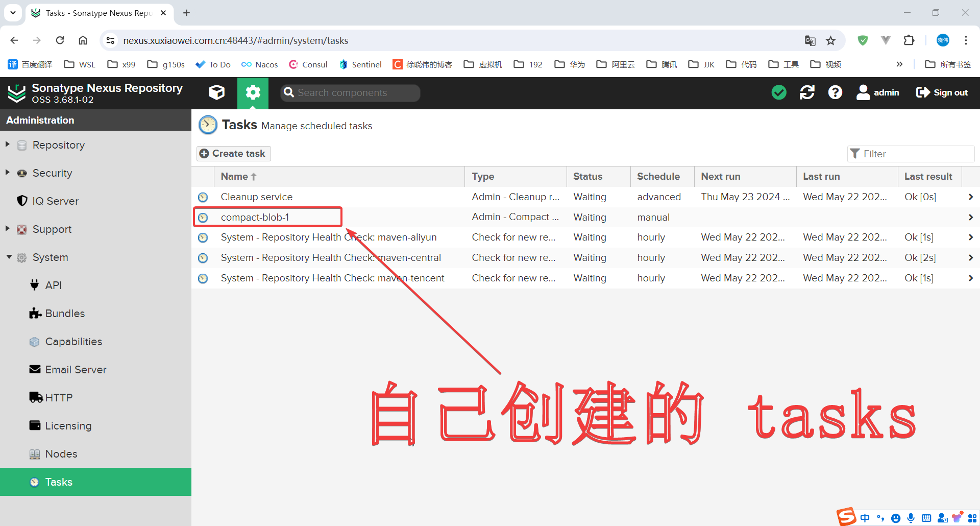Open the browser extensions puzzle icon
980x526 pixels.
tap(909, 40)
